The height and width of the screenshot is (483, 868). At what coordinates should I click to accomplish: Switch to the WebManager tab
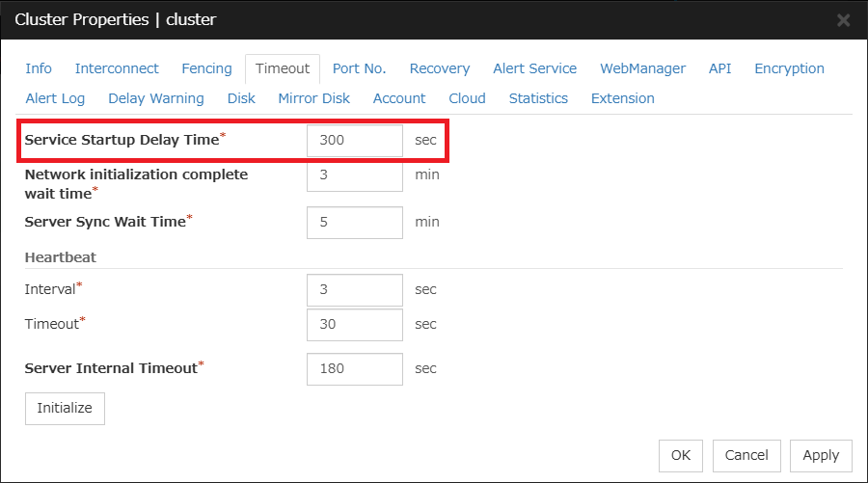[642, 68]
